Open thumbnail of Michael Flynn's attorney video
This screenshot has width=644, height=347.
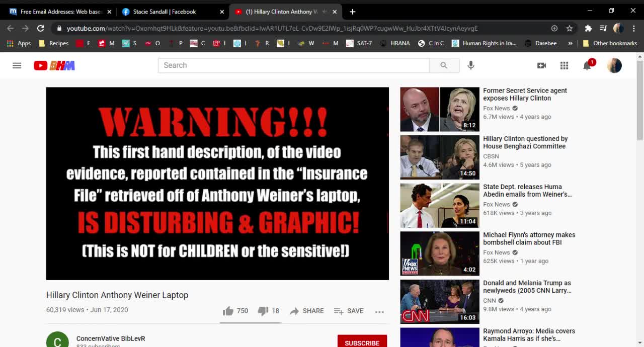point(440,253)
